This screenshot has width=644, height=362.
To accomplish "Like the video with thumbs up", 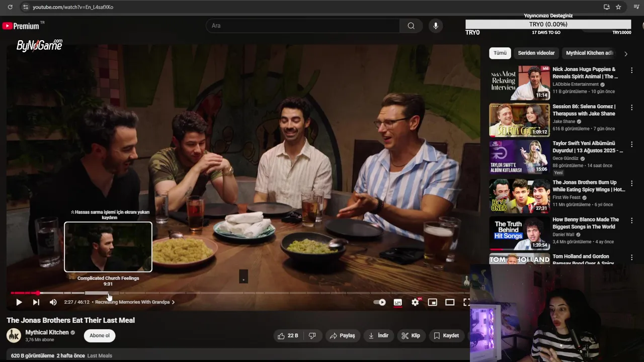I will (x=288, y=335).
